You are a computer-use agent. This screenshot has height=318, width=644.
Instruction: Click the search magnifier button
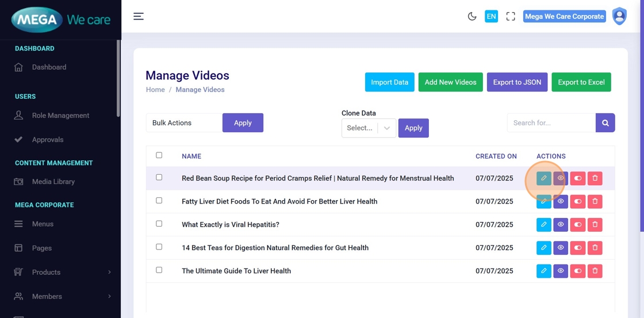click(x=605, y=123)
